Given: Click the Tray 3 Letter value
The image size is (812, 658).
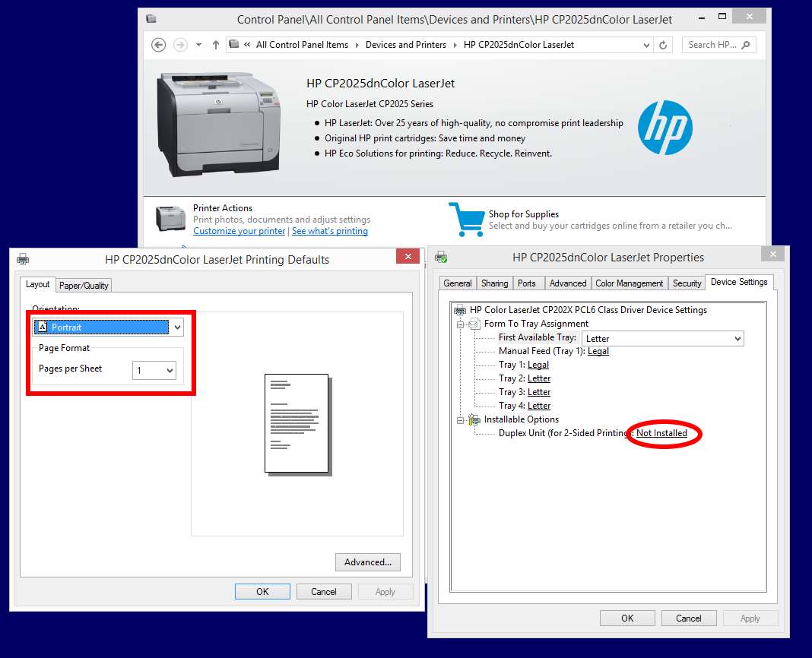Looking at the screenshot, I should click(539, 392).
